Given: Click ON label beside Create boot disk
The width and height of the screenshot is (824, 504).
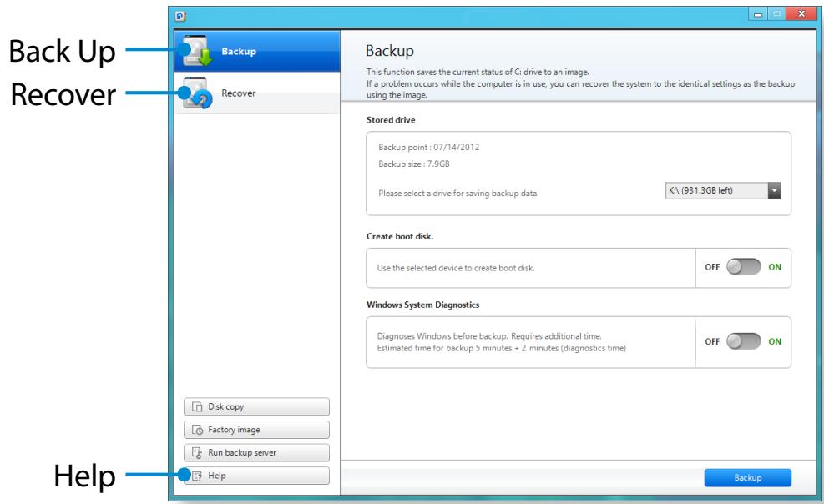Looking at the screenshot, I should 774,268.
